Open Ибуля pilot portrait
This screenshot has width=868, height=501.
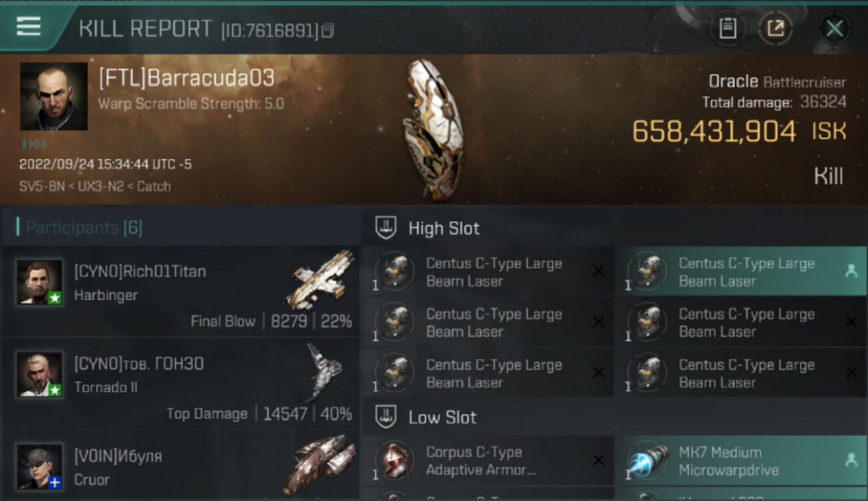click(40, 466)
